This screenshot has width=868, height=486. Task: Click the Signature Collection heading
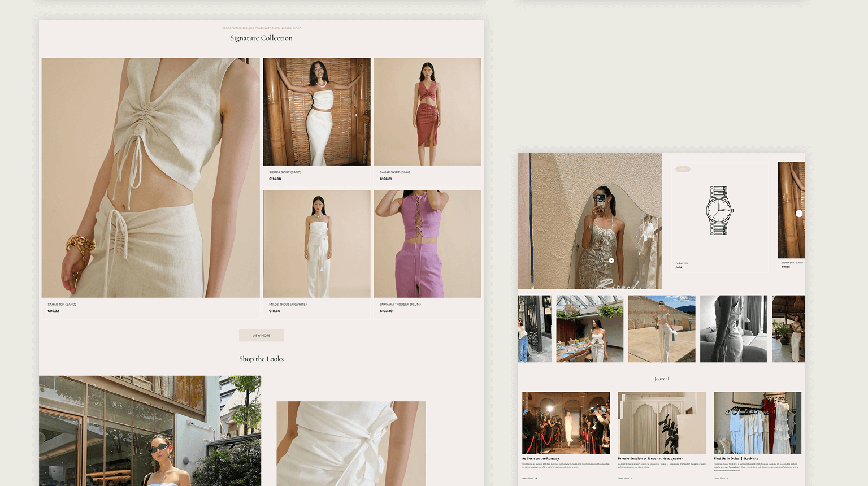(x=261, y=38)
